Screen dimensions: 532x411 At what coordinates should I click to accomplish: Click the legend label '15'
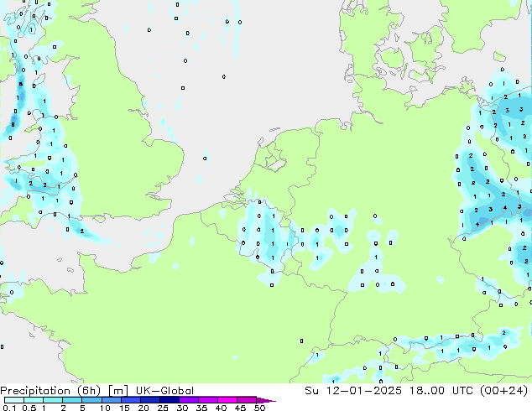pos(124,408)
